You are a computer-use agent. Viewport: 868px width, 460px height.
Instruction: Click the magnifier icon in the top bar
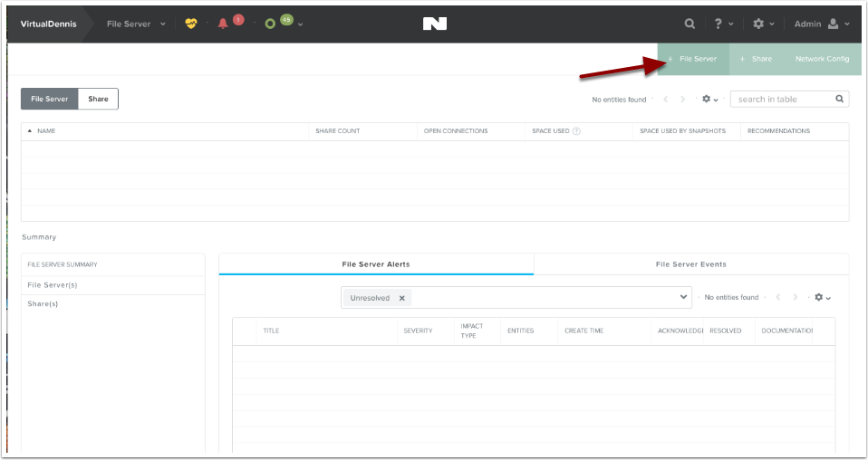(690, 24)
